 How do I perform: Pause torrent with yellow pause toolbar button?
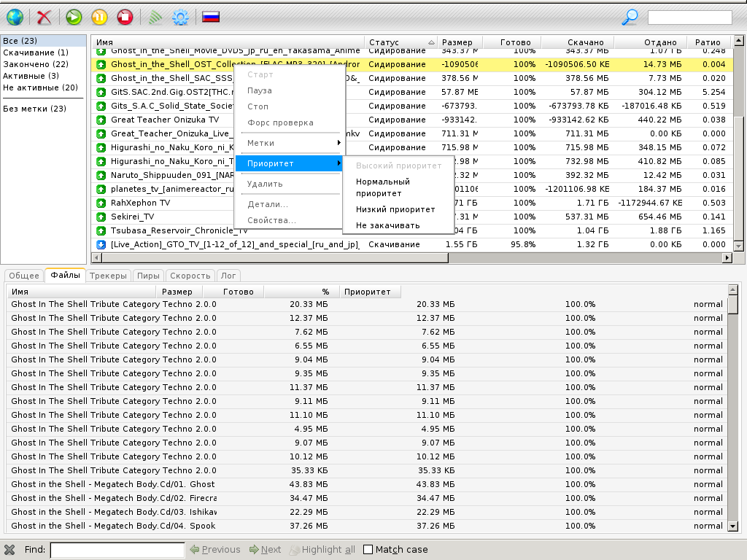pyautogui.click(x=99, y=17)
